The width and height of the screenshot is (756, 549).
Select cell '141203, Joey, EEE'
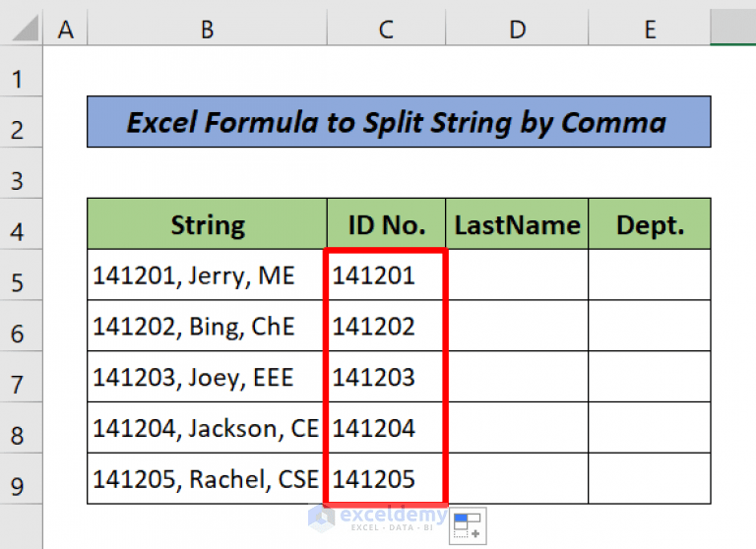pyautogui.click(x=208, y=377)
